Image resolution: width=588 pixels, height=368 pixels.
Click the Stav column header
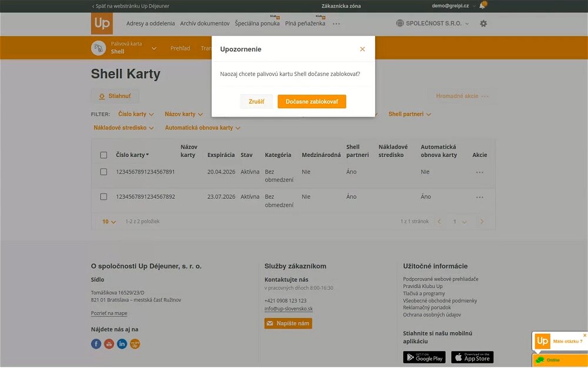coord(246,155)
